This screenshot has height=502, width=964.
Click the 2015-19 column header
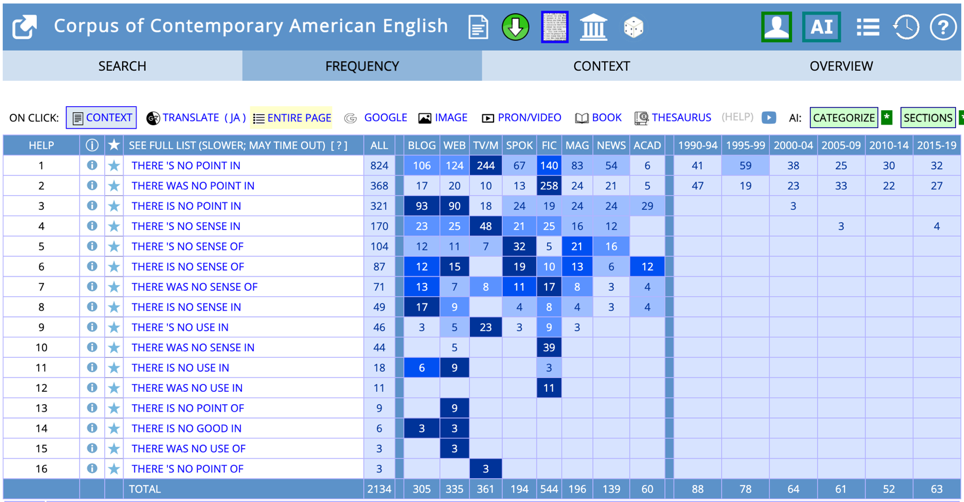coord(936,146)
